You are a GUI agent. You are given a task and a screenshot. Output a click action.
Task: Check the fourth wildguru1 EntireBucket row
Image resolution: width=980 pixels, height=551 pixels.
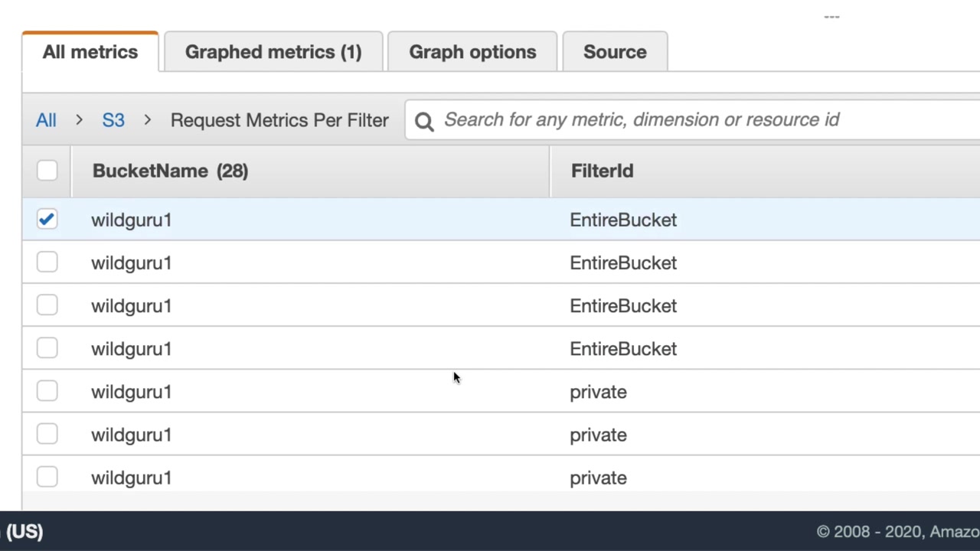47,348
